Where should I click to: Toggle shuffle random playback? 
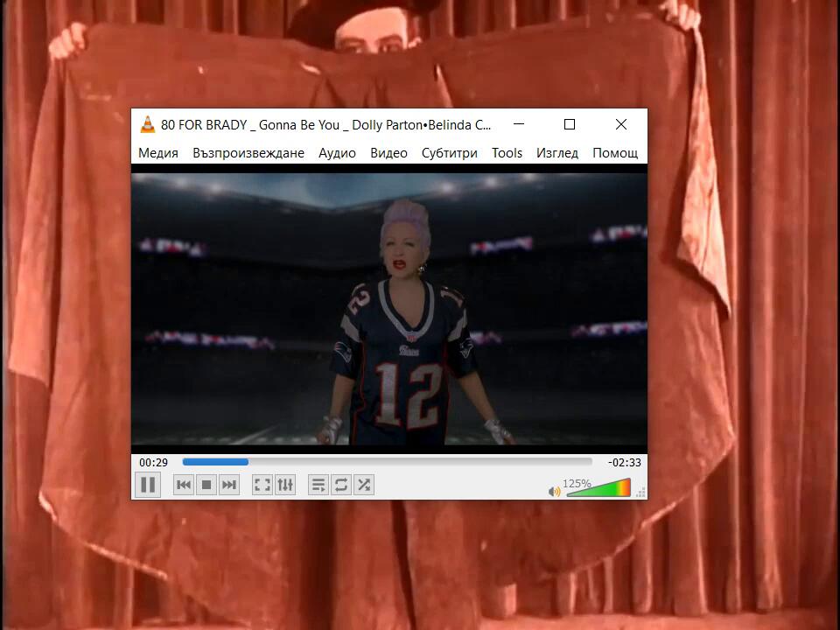click(x=364, y=485)
